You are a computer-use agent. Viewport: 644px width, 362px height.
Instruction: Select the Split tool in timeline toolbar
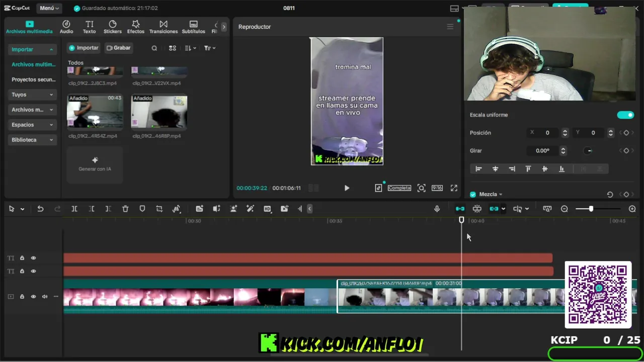[x=74, y=209]
